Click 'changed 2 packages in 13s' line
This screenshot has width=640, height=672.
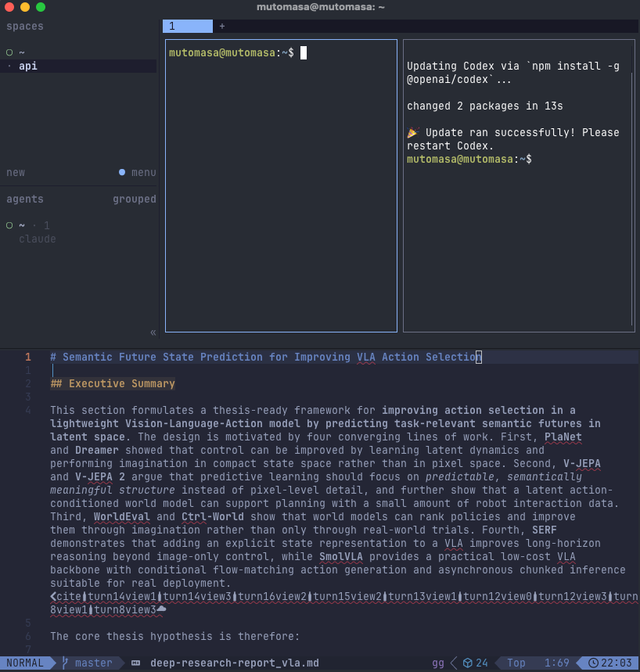(485, 106)
